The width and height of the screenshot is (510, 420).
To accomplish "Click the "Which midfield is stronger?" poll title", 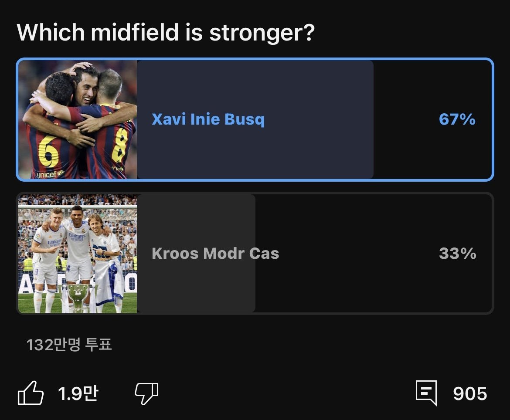I will click(x=166, y=32).
